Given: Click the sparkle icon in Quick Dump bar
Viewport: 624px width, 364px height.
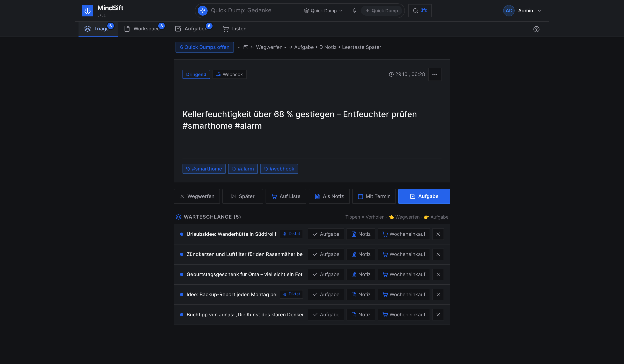Looking at the screenshot, I should [x=202, y=11].
